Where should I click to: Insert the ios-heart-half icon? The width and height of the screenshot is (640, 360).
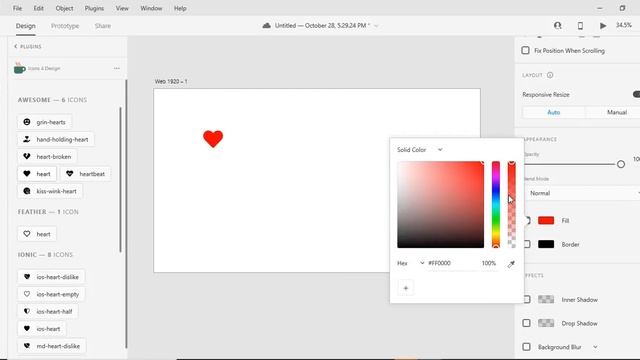click(48, 311)
